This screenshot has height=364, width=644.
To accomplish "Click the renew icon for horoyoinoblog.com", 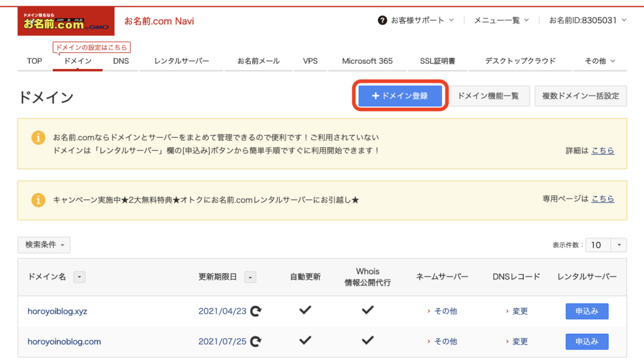I will coord(256,341).
